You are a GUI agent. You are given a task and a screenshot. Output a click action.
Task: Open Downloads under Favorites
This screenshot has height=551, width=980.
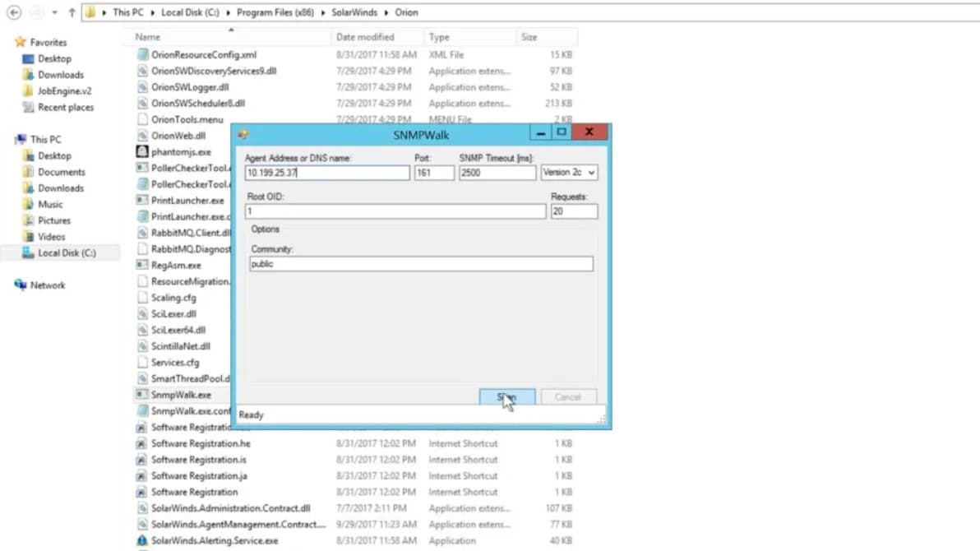point(61,74)
